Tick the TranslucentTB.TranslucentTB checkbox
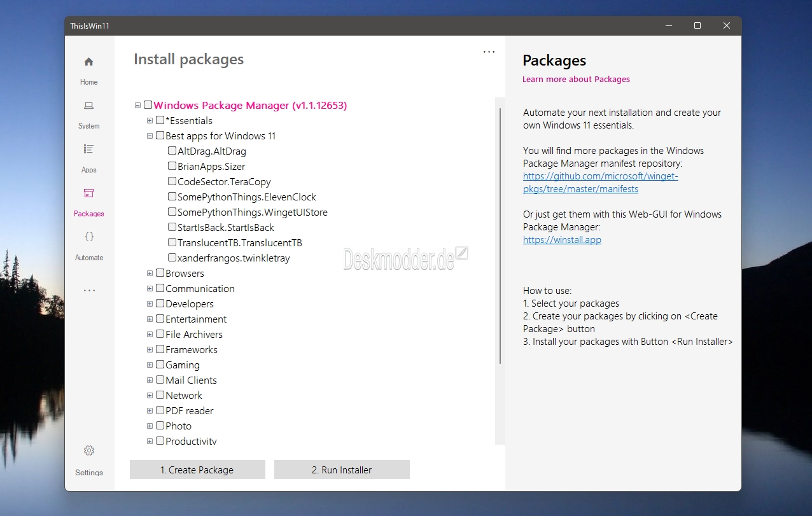Screen dimensions: 812x516 172,242
